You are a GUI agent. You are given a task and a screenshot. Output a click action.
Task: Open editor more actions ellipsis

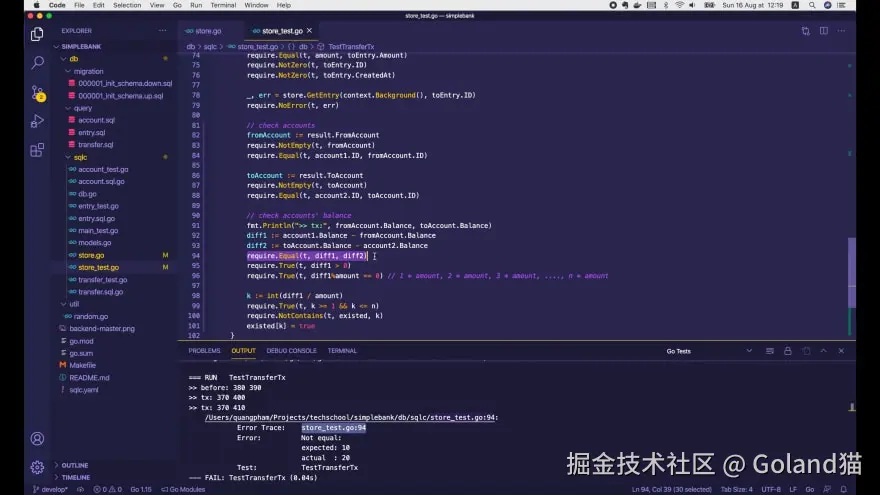coord(841,31)
